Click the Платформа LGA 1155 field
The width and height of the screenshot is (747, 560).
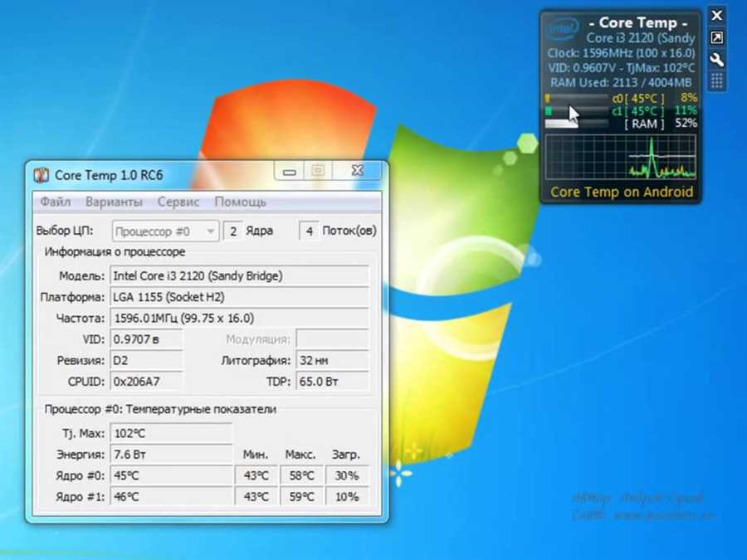tap(240, 297)
